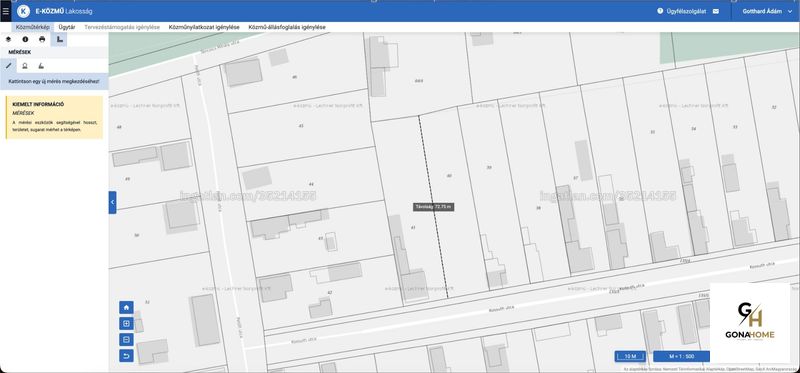The image size is (800, 373).
Task: Reset map to home view
Action: [x=126, y=307]
